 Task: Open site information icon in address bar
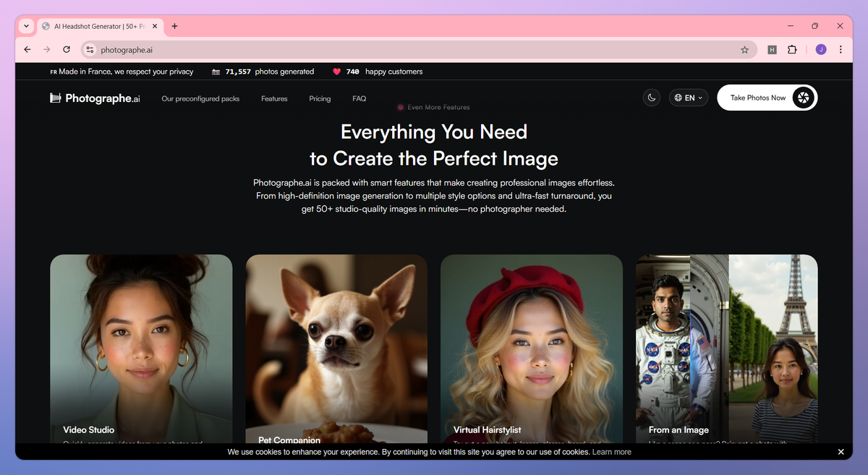click(90, 50)
